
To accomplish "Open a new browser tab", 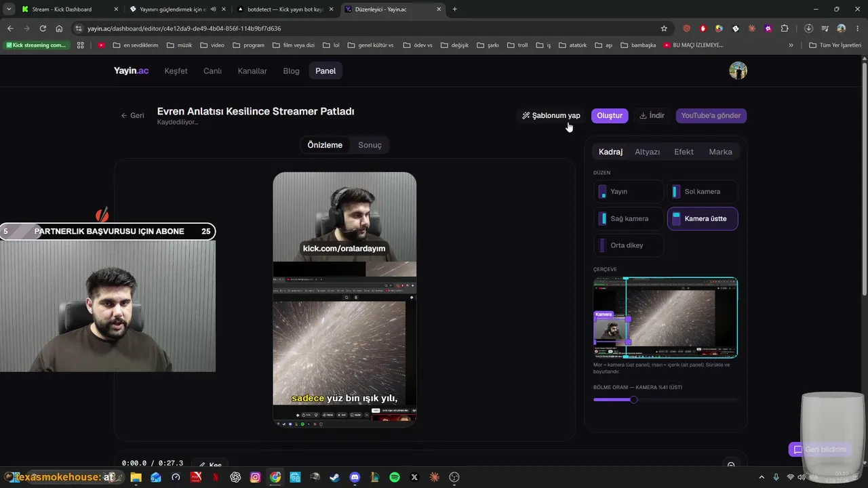I will click(x=454, y=9).
